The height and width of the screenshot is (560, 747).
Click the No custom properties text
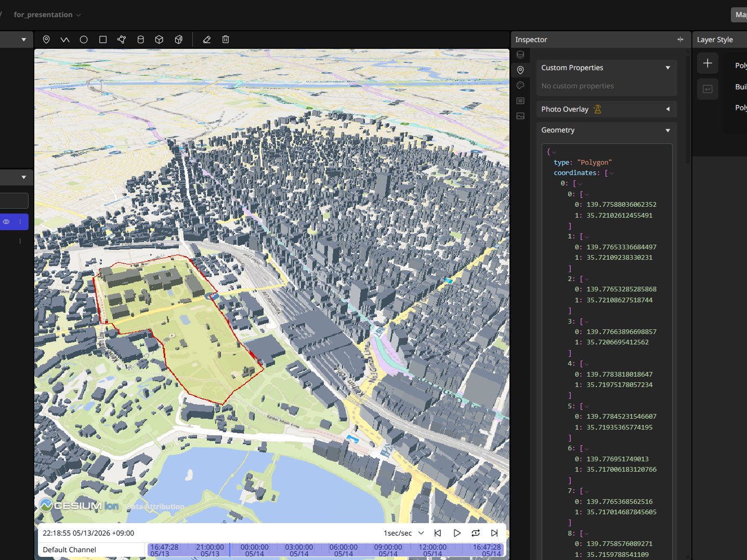pyautogui.click(x=577, y=86)
